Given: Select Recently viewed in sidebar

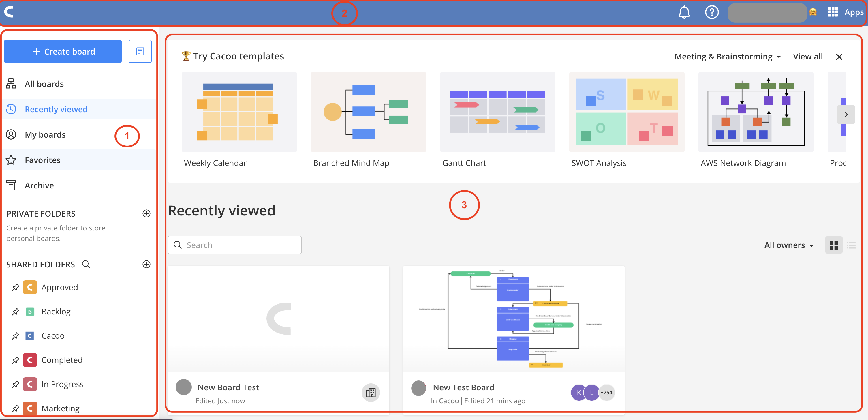Looking at the screenshot, I should coord(79,109).
